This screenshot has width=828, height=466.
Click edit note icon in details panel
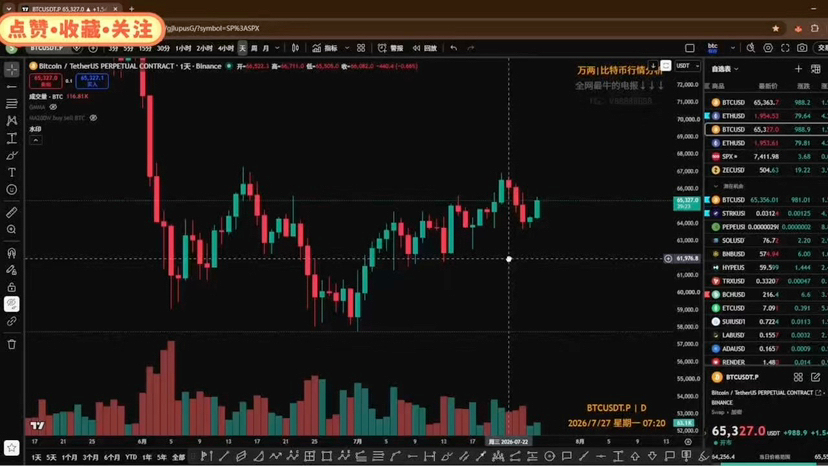(815, 377)
